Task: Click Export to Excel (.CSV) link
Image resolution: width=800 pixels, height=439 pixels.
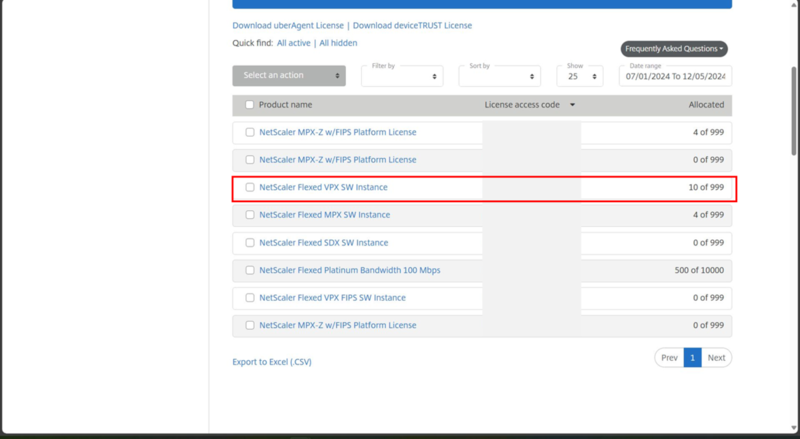Action: (x=272, y=362)
